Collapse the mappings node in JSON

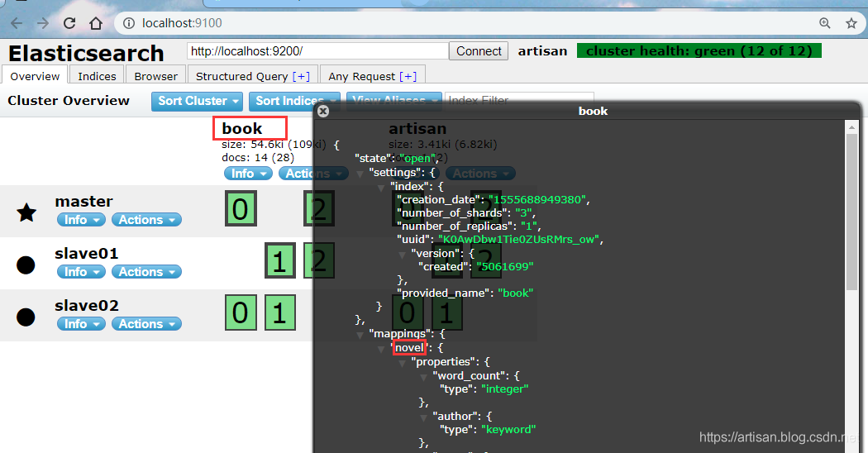coord(360,334)
